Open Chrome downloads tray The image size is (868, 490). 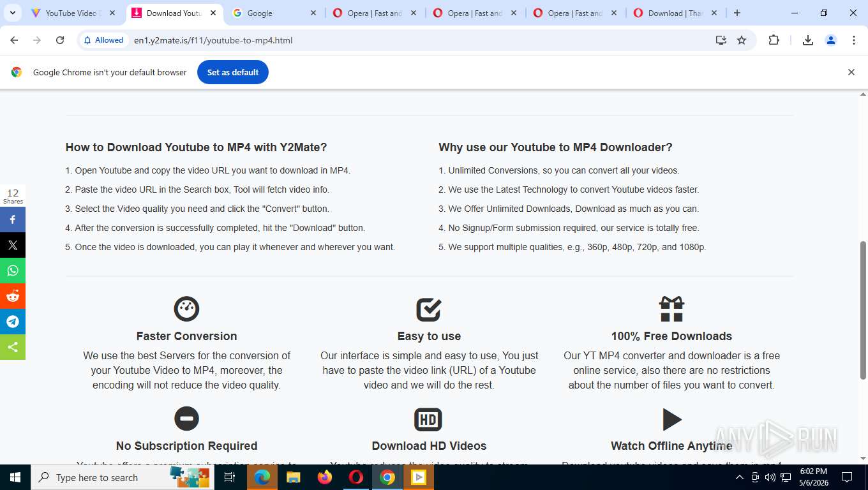click(807, 40)
